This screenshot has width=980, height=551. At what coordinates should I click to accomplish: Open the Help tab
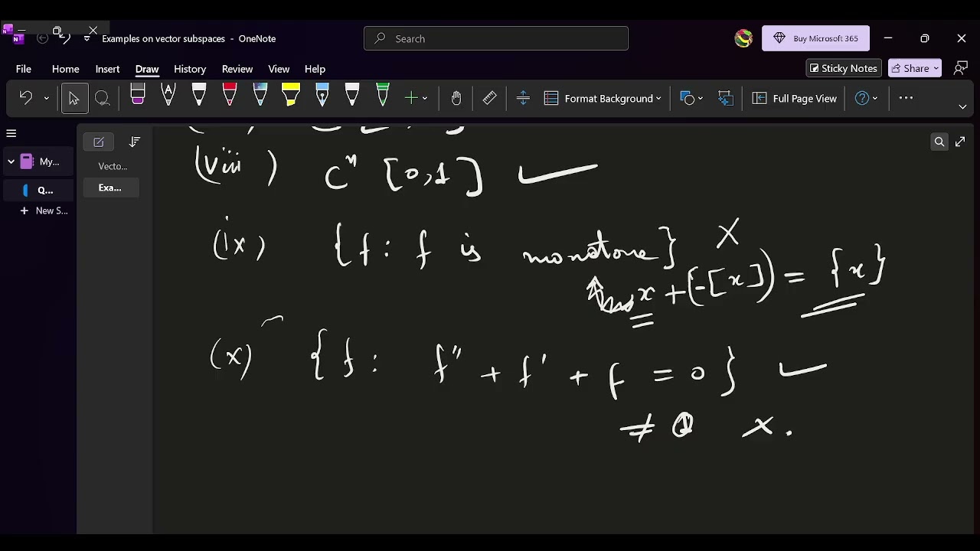315,69
